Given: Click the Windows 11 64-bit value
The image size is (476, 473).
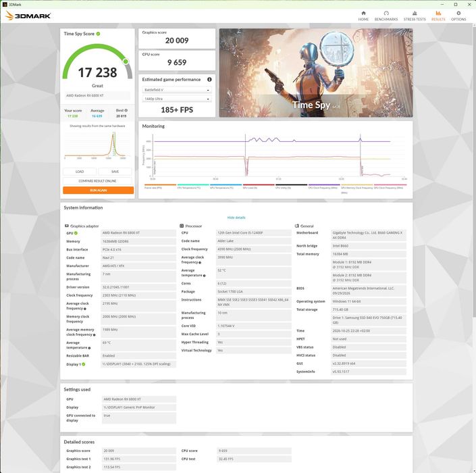Looking at the screenshot, I should [369, 301].
